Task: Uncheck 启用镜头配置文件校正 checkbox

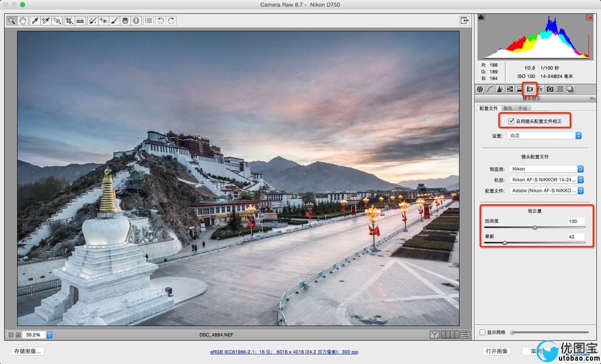Action: (x=511, y=121)
